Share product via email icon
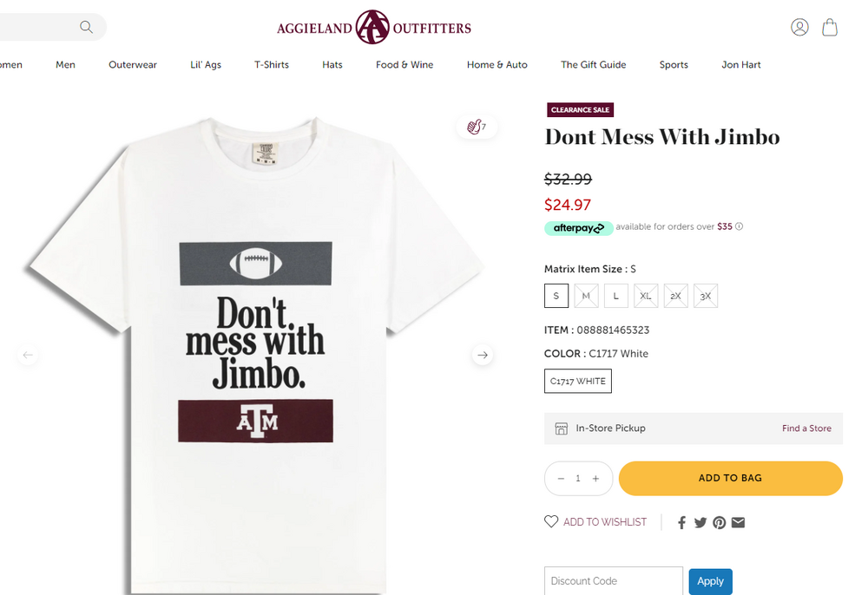868x595 pixels. coord(738,522)
